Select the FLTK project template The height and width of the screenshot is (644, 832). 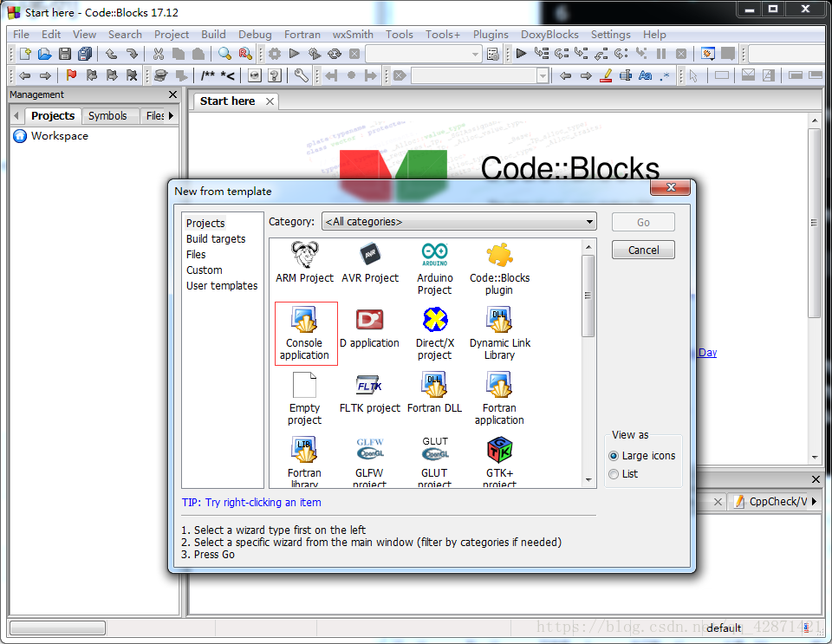pyautogui.click(x=370, y=394)
